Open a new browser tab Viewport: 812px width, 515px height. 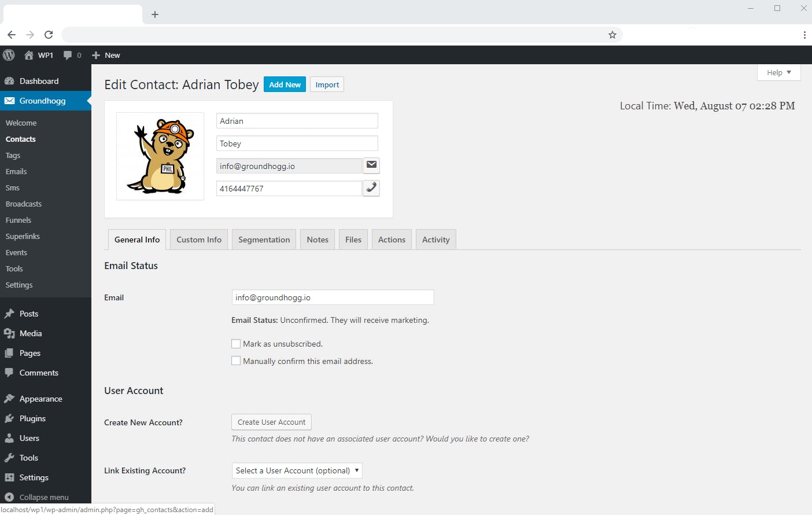tap(155, 14)
